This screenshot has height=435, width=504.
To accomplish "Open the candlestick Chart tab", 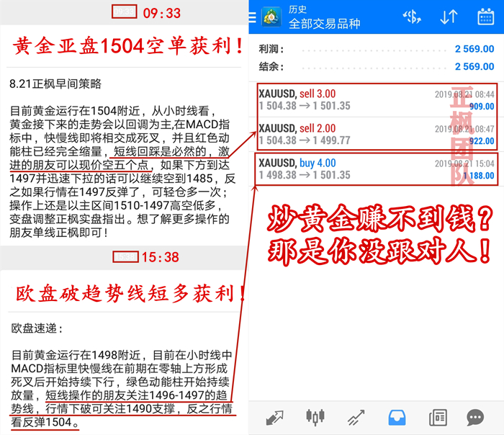I will [315, 417].
